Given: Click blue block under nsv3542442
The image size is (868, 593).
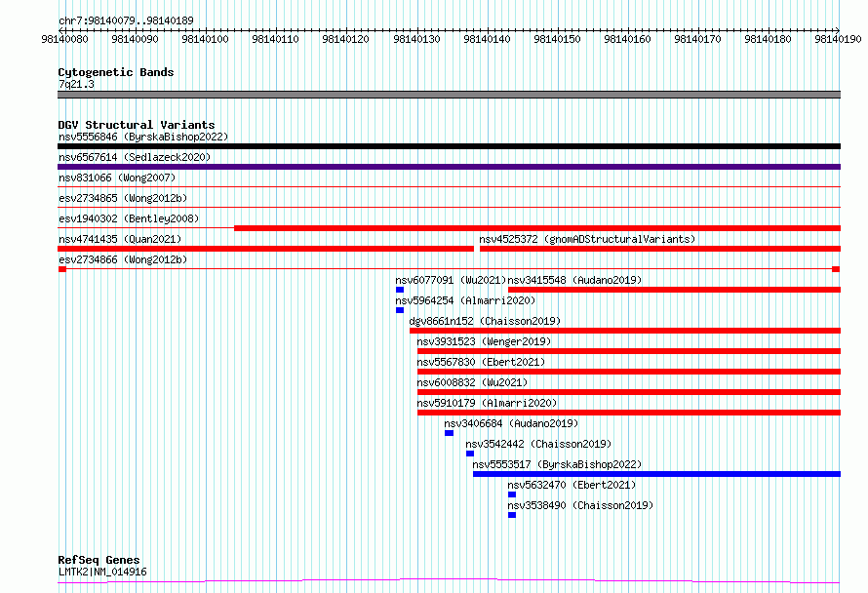Looking at the screenshot, I should pyautogui.click(x=470, y=454).
